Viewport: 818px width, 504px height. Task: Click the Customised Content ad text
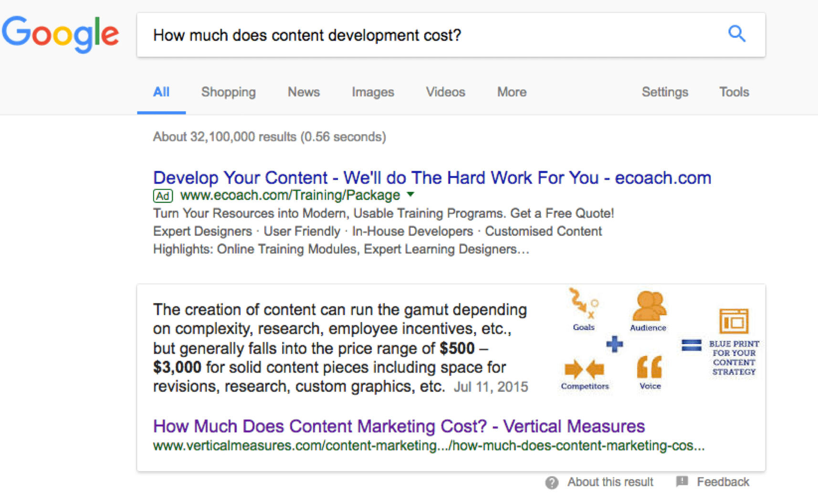tap(544, 231)
